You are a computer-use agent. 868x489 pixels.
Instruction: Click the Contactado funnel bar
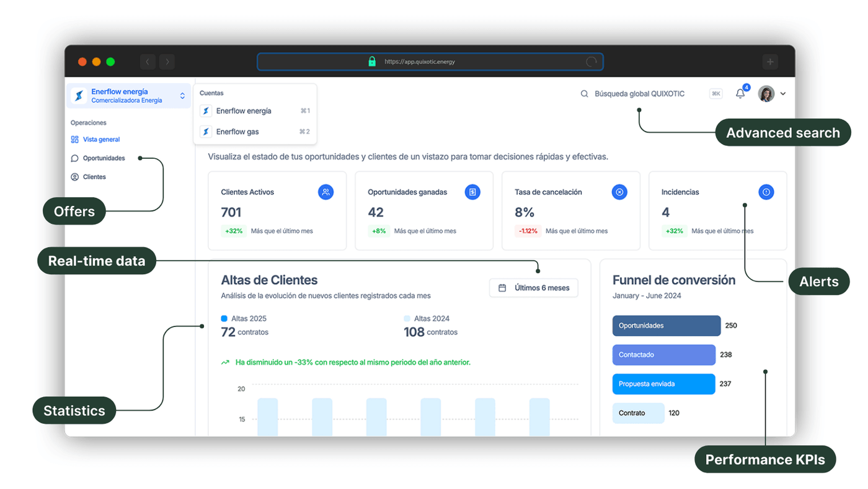click(664, 355)
